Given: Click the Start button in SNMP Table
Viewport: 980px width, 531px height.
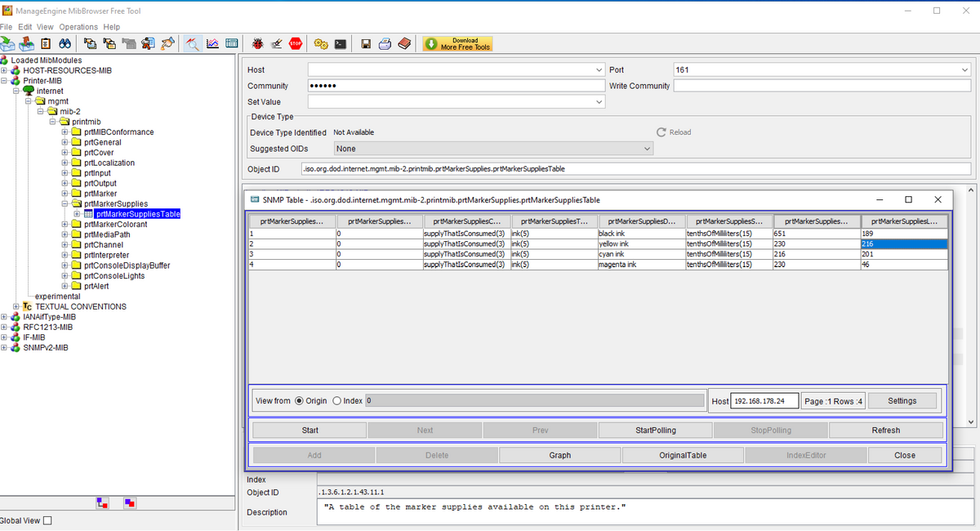Looking at the screenshot, I should click(310, 430).
